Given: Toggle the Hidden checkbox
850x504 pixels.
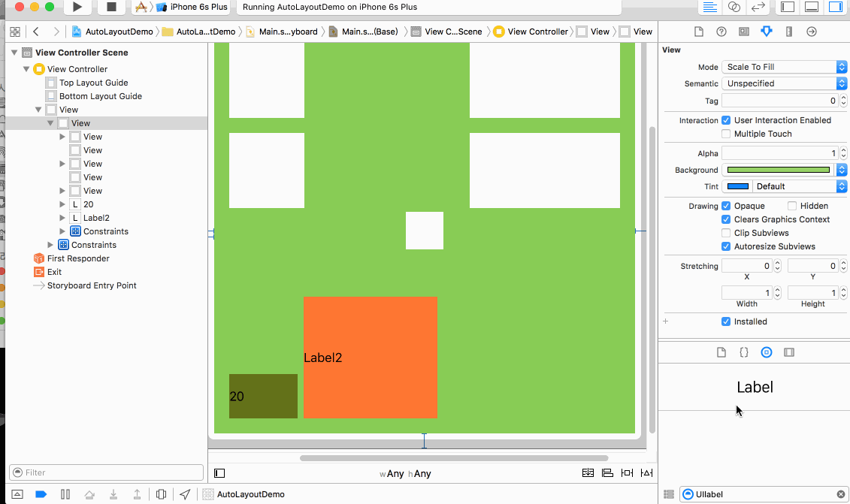Looking at the screenshot, I should pyautogui.click(x=792, y=206).
